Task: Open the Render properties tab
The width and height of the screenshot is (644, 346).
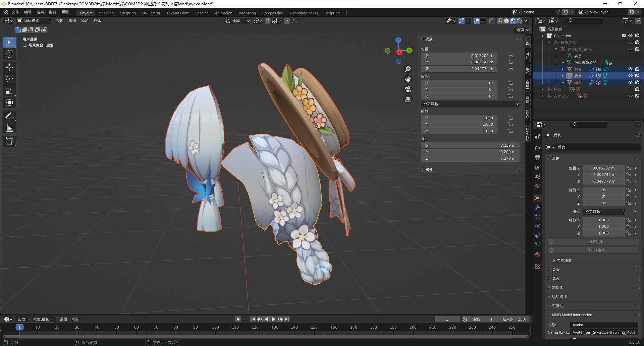Action: pos(538,148)
